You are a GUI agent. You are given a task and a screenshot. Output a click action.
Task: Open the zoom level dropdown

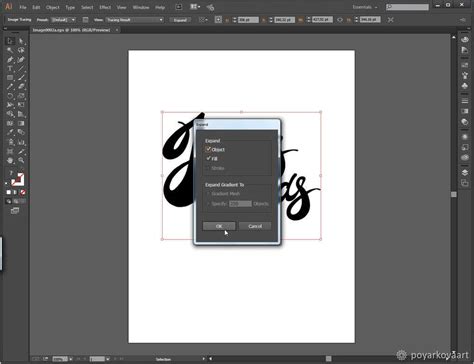[70, 359]
